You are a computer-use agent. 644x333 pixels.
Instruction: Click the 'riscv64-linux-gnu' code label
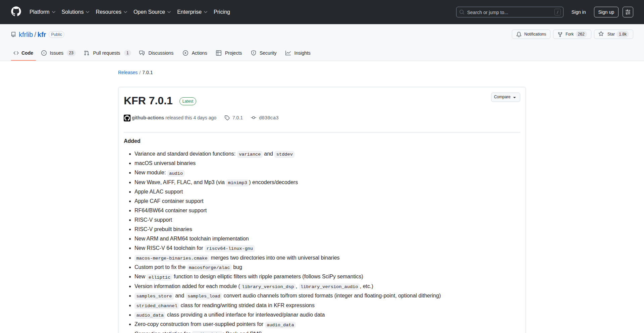pos(230,248)
